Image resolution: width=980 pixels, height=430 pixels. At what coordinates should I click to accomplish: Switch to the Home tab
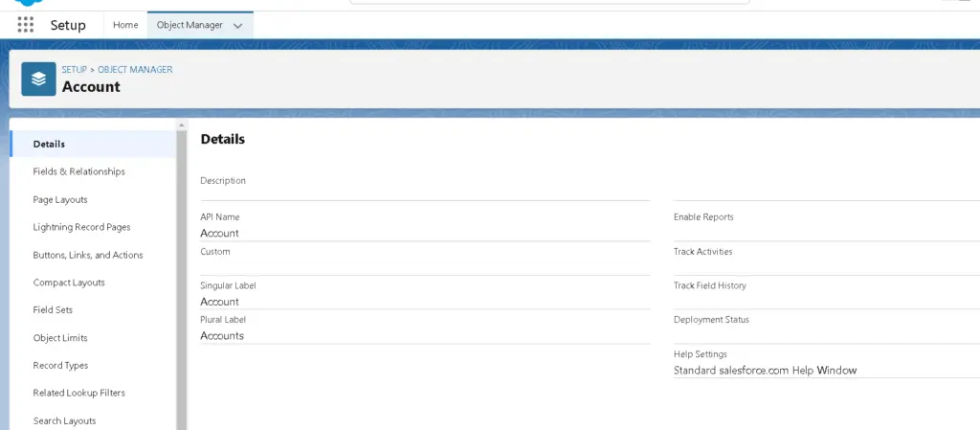[x=125, y=25]
